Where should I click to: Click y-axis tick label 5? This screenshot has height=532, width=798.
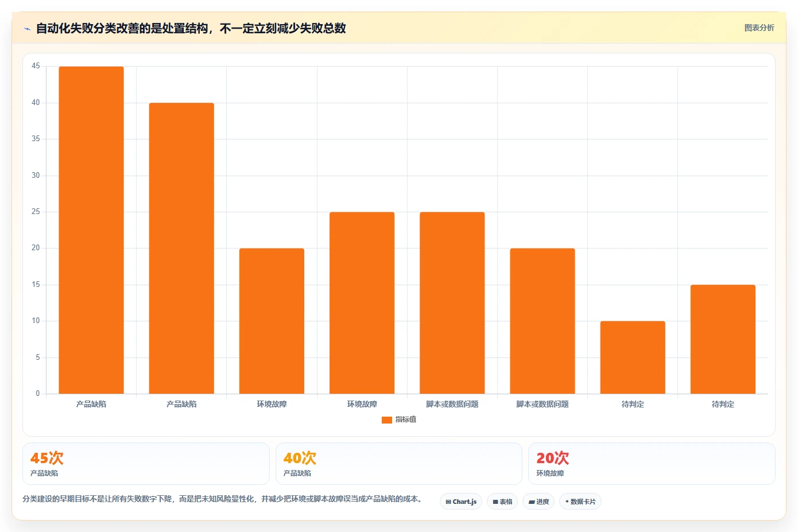38,357
